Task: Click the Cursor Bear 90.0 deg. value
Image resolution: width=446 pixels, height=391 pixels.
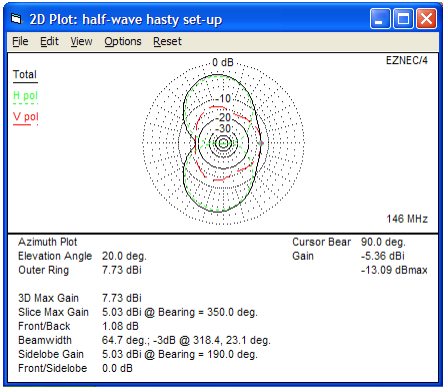Action: [383, 242]
